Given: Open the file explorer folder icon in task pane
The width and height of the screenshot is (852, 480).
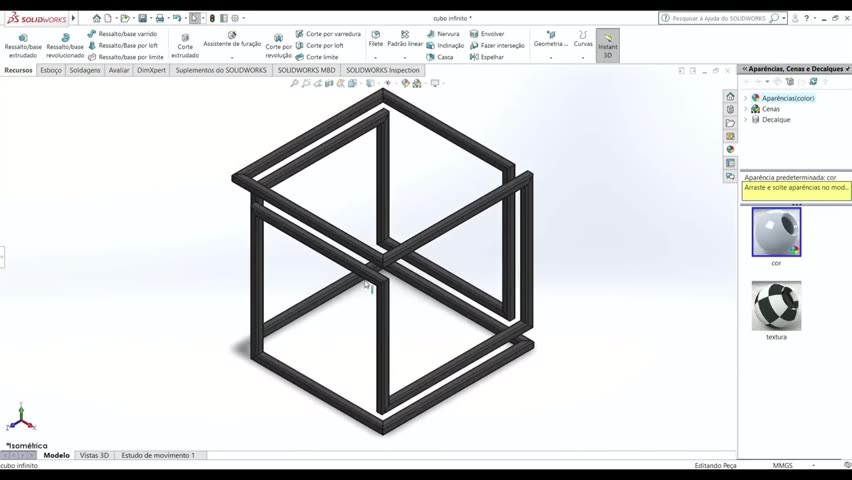Looking at the screenshot, I should click(x=730, y=123).
